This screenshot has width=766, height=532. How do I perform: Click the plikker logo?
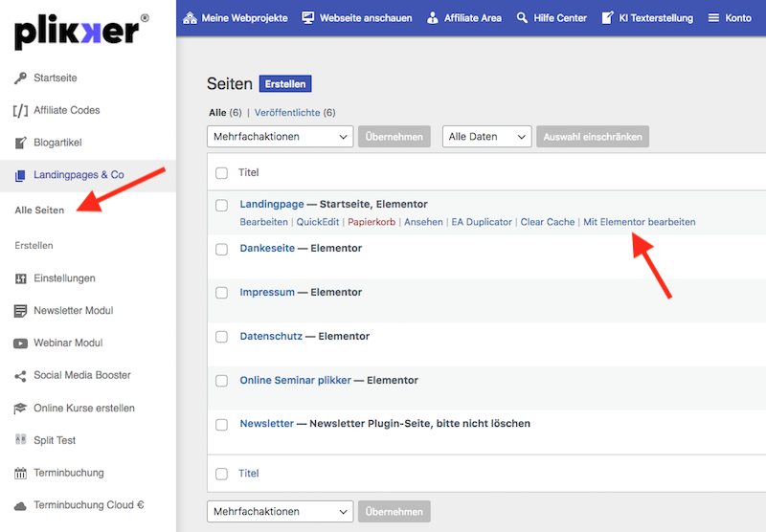pos(81,32)
